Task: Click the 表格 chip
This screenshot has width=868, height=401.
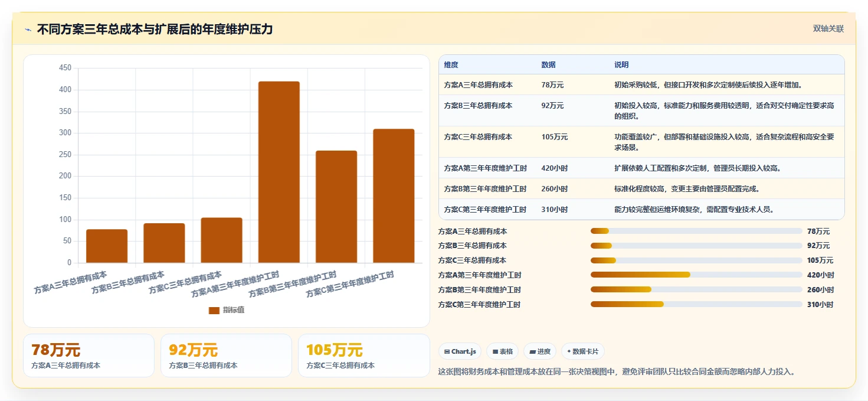Action: [502, 351]
